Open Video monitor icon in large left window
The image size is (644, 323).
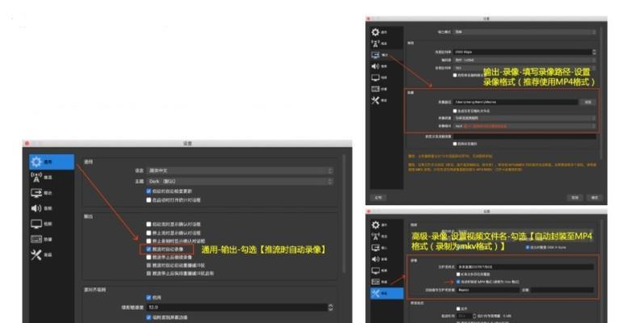pyautogui.click(x=36, y=224)
